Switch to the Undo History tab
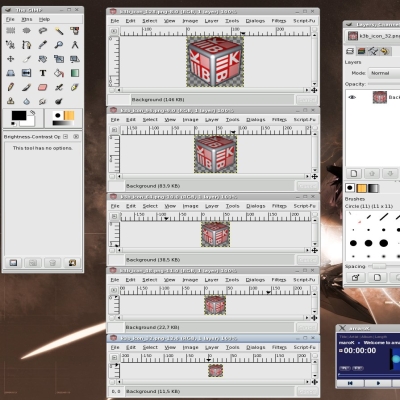The image size is (400, 400). click(x=385, y=51)
